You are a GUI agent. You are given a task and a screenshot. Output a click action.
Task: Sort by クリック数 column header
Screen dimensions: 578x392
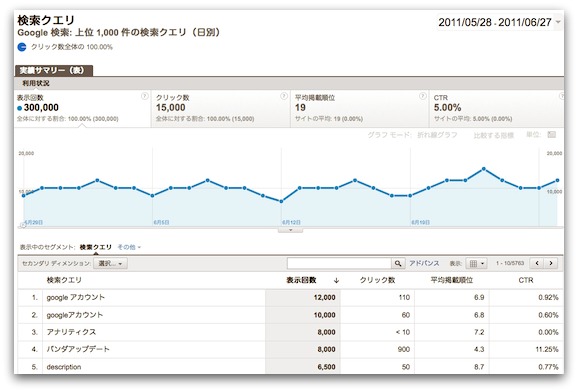pos(377,280)
